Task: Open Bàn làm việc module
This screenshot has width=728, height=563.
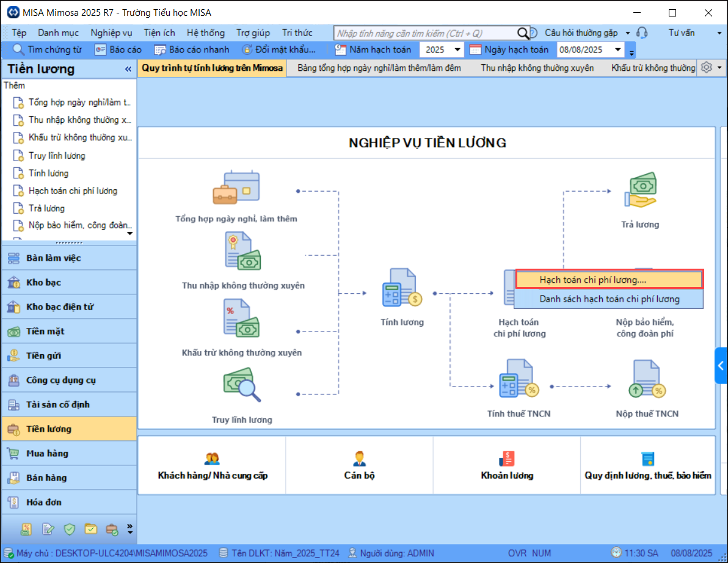Action: coord(69,258)
